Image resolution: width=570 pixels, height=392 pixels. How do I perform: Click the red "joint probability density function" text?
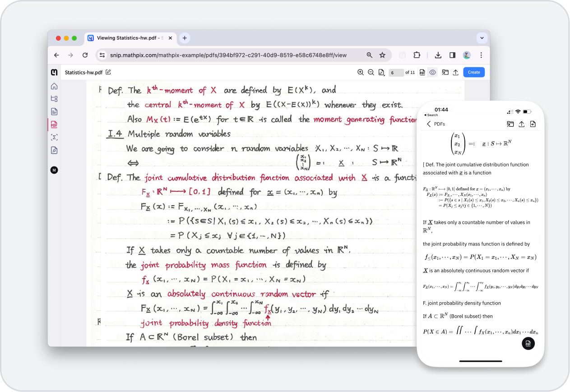coord(206,323)
